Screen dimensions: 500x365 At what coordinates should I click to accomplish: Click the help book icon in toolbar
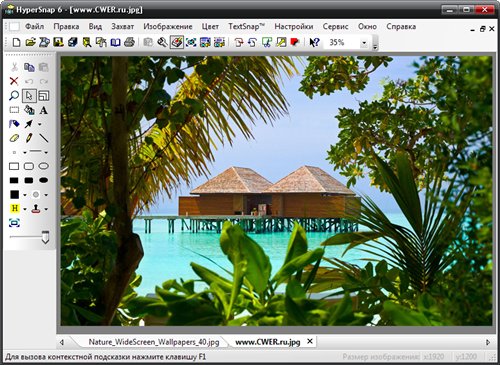(x=115, y=42)
